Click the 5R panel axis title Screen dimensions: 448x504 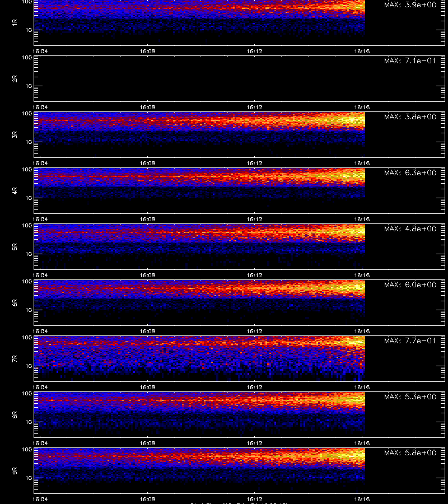point(15,246)
